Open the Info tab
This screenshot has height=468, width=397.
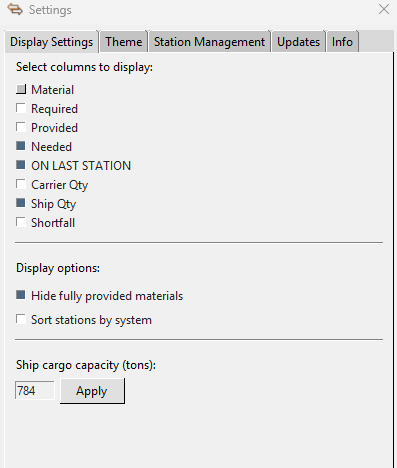(x=342, y=42)
